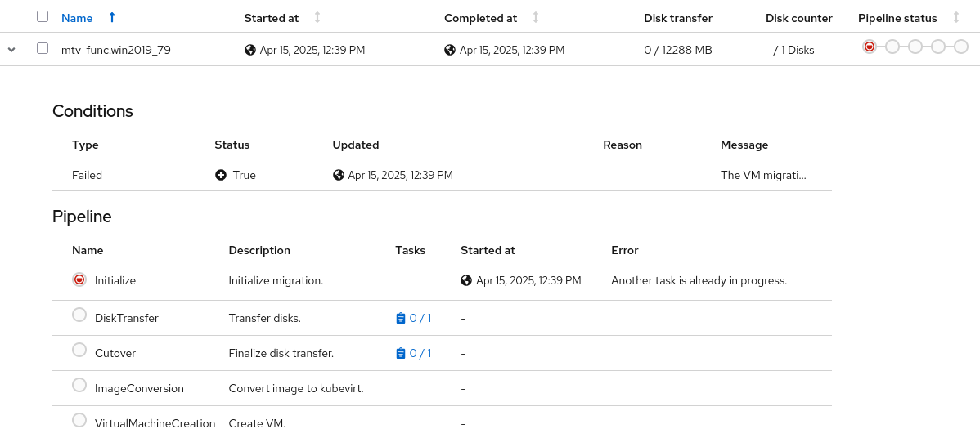This screenshot has height=438, width=980.
Task: Click the DiskTransfer pending status circle
Action: pyautogui.click(x=79, y=315)
